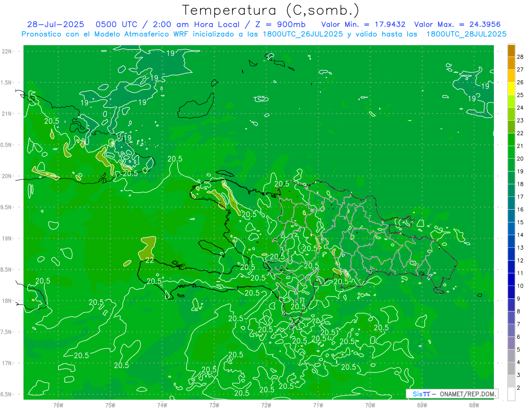Click the "70W" longitude axis label

[370, 405]
